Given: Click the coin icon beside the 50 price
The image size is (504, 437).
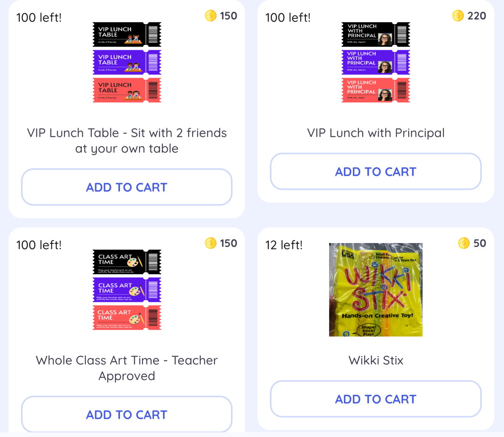Looking at the screenshot, I should point(464,243).
